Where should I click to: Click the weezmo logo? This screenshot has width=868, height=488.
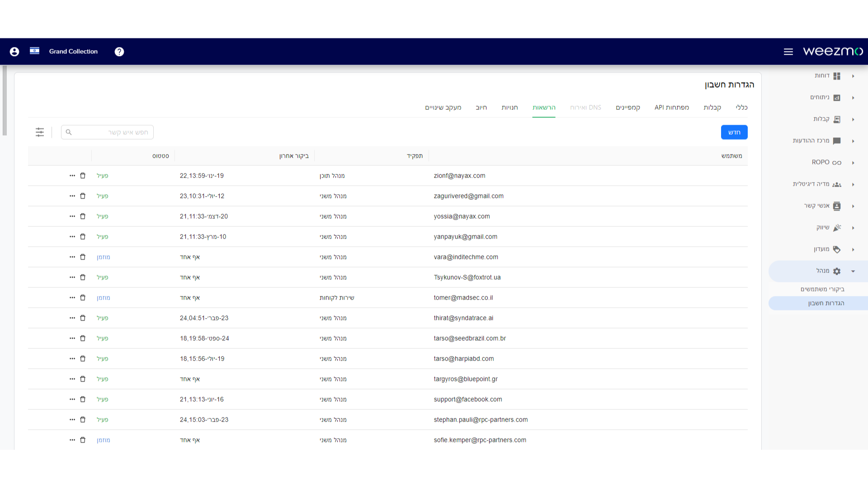click(833, 52)
